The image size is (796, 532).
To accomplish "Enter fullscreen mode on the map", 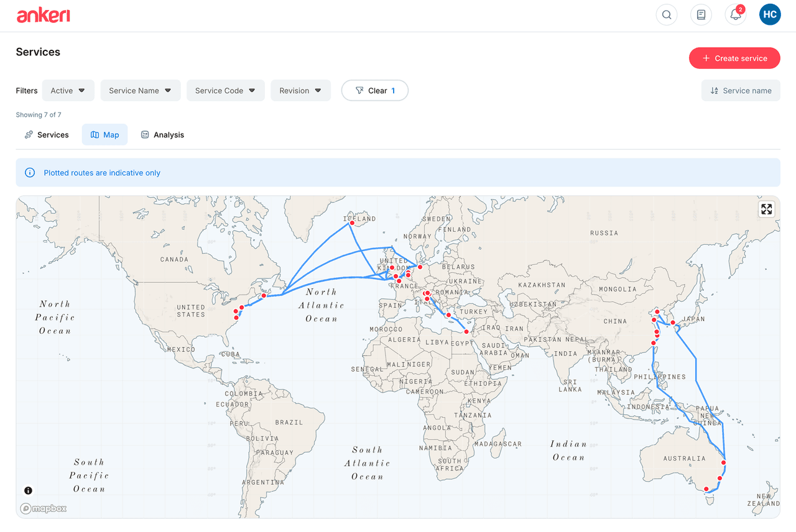I will pyautogui.click(x=766, y=209).
